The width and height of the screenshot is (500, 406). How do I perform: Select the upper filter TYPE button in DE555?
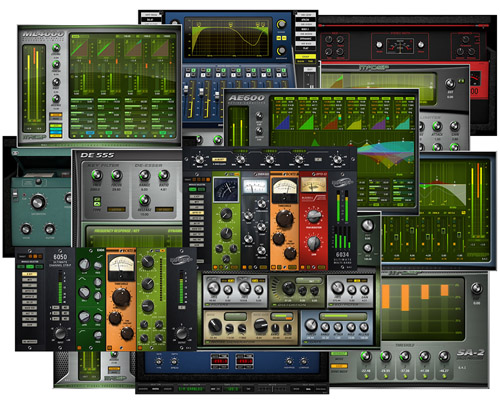click(x=97, y=199)
